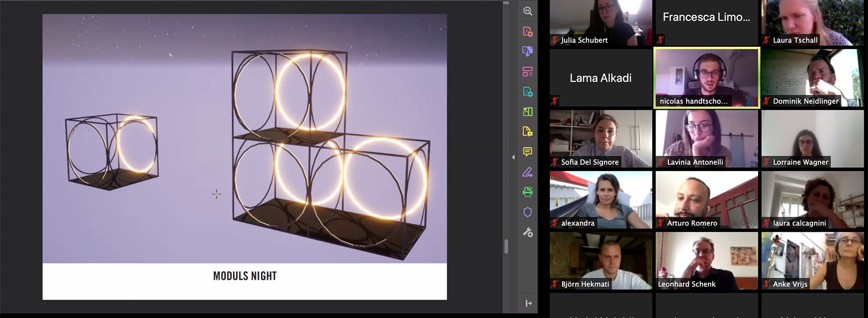Select Leonhard Schenk's video tile

point(706,261)
